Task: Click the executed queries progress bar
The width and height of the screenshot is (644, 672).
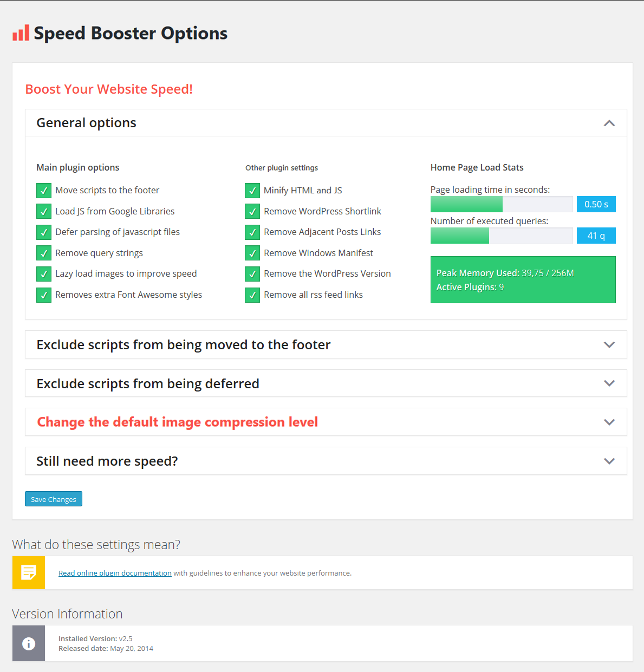Action: pyautogui.click(x=501, y=236)
